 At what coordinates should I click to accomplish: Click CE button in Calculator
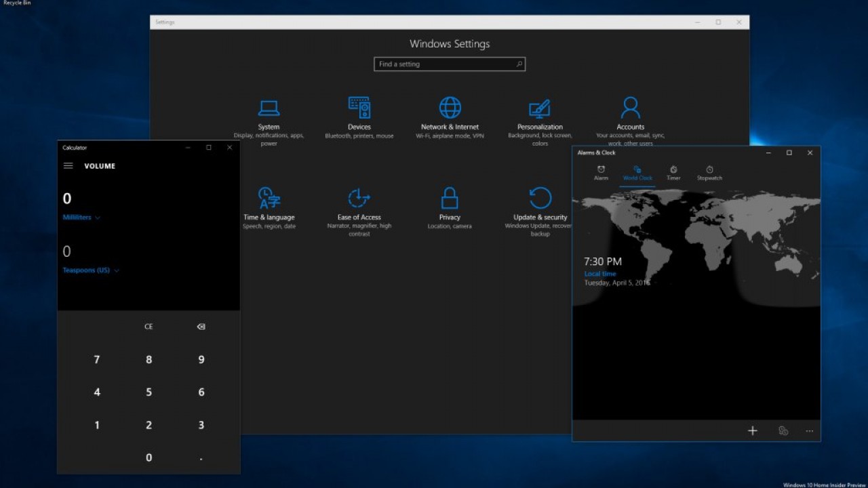(x=149, y=327)
